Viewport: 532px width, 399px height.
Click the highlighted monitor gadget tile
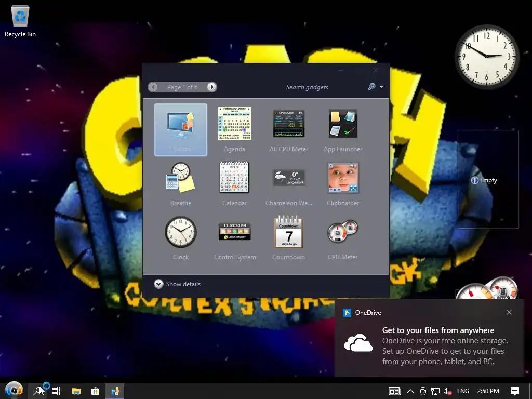point(180,129)
